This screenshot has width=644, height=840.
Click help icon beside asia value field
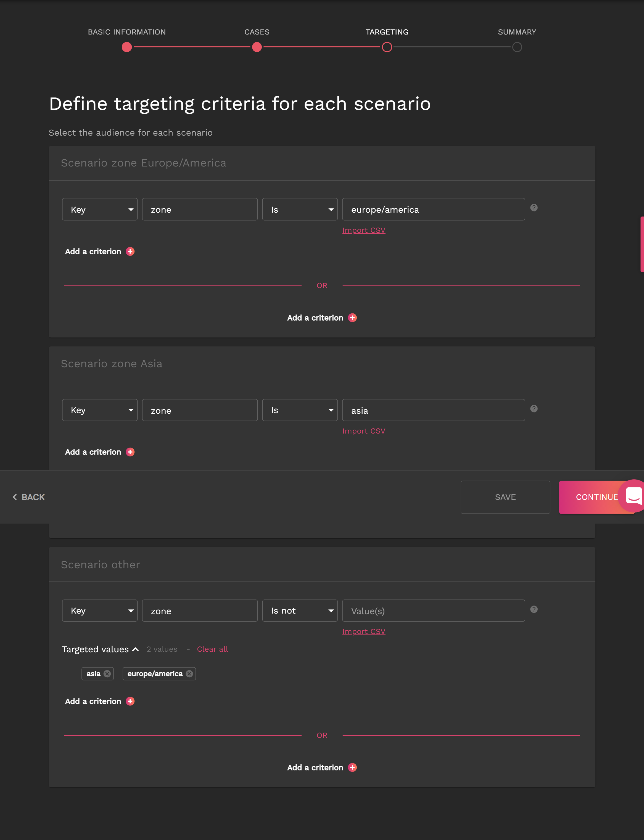click(534, 408)
